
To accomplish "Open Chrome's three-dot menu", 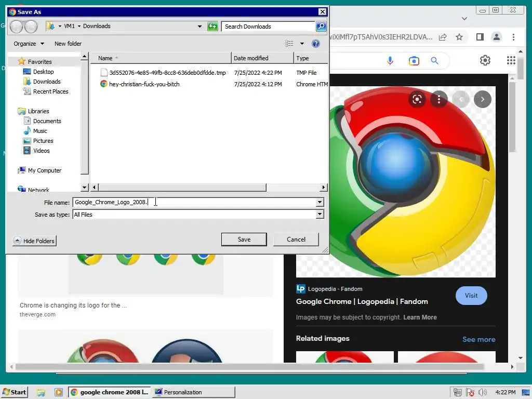I will click(x=513, y=37).
